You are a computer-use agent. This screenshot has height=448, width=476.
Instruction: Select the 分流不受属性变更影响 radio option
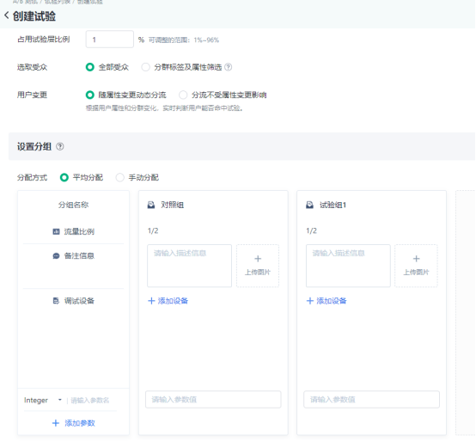(x=183, y=95)
